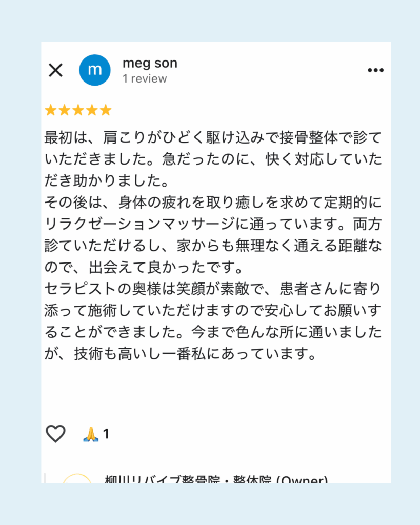420x525 pixels.
Task: Open owner reply from 柳川リバイブ整骨院・整体院
Action: pyautogui.click(x=216, y=478)
